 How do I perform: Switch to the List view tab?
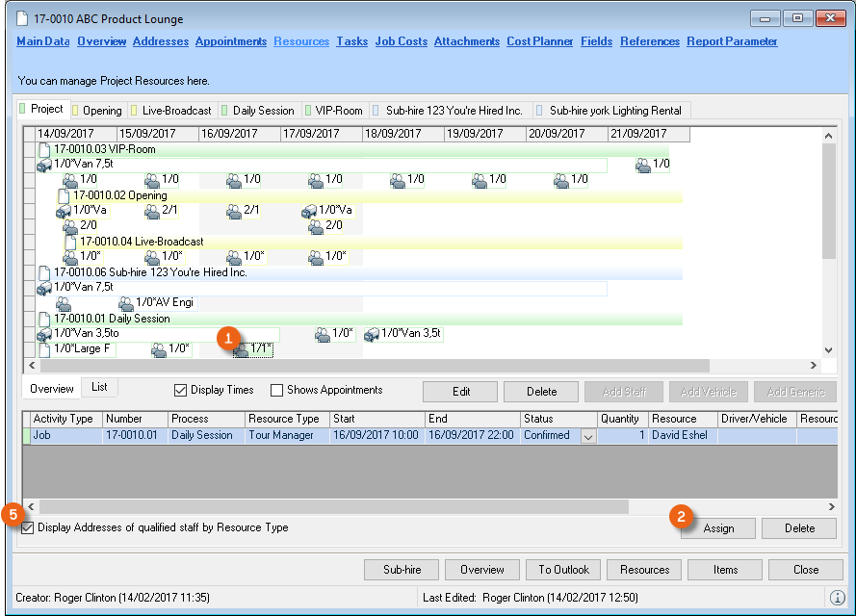[99, 387]
